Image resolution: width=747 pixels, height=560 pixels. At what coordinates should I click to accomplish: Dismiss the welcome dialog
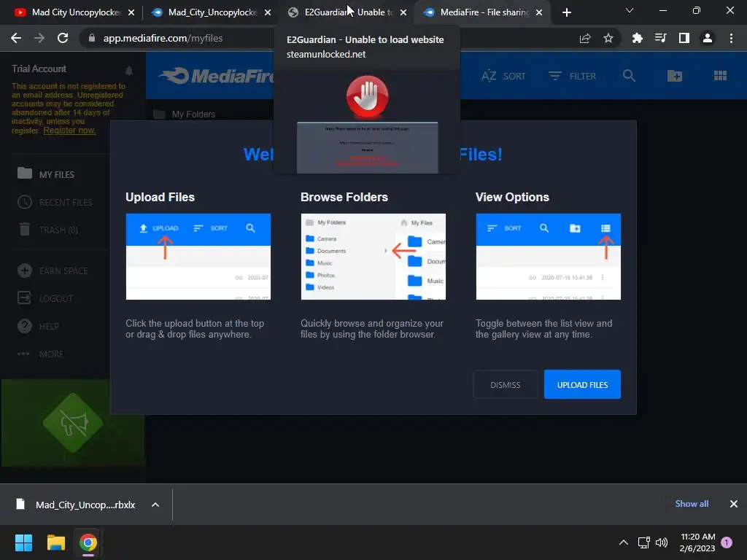pyautogui.click(x=506, y=385)
